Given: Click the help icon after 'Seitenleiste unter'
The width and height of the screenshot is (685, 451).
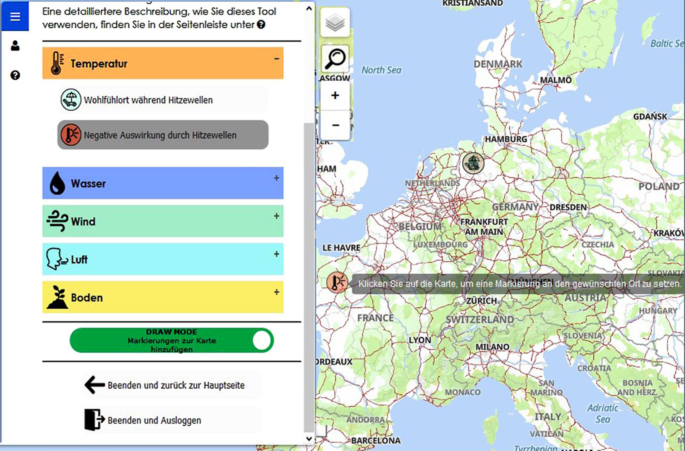Looking at the screenshot, I should click(x=261, y=25).
